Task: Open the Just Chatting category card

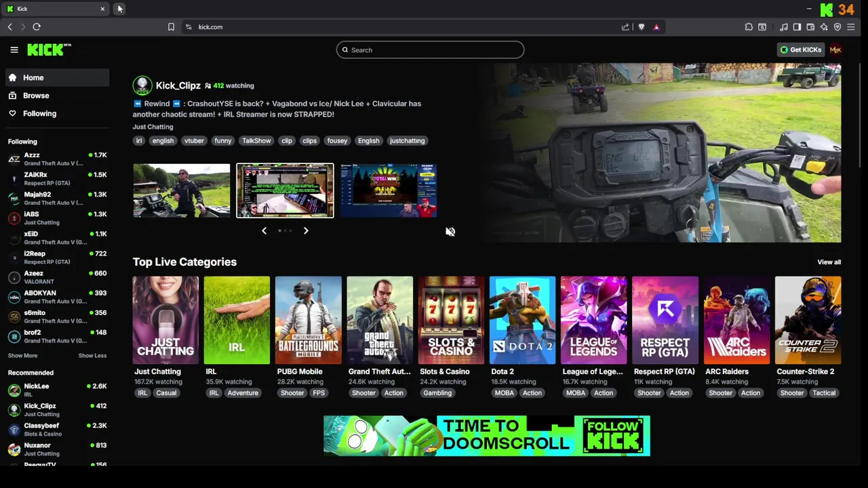Action: click(x=165, y=320)
